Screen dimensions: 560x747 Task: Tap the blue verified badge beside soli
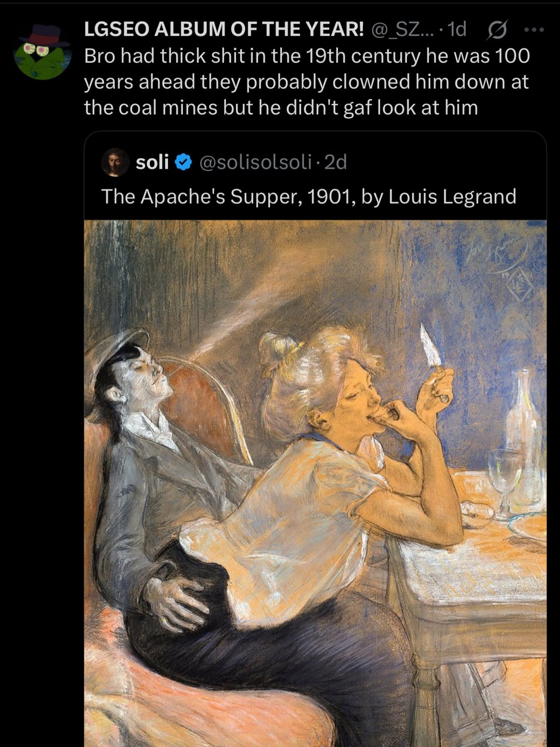click(184, 162)
